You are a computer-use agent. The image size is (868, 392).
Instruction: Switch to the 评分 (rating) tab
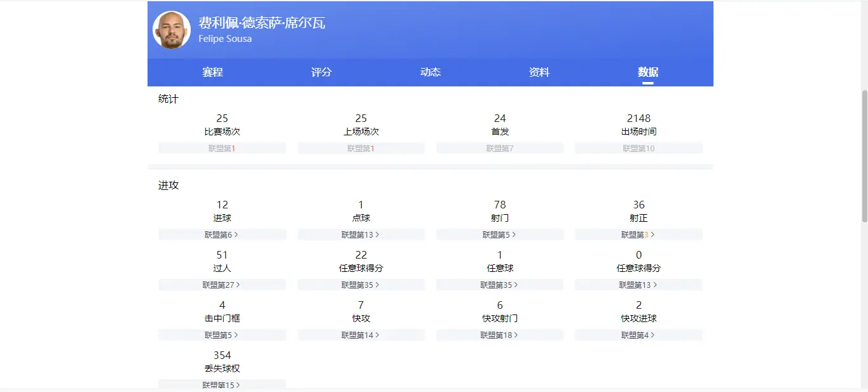pos(320,72)
